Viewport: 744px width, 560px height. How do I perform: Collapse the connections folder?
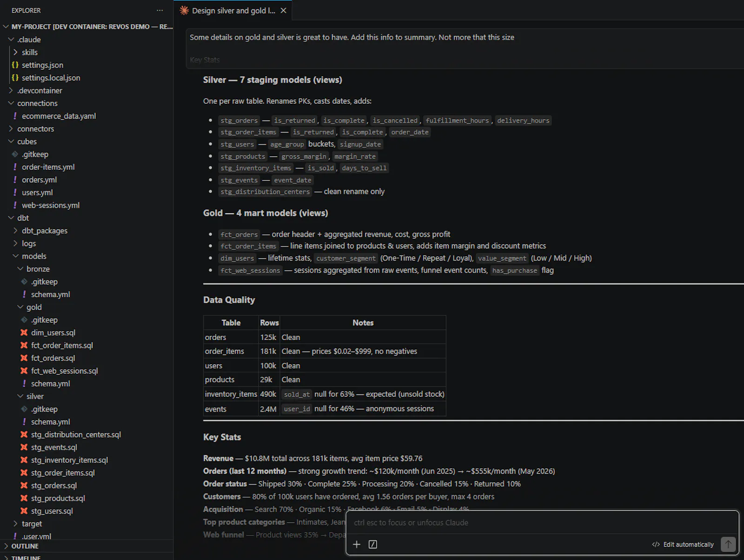tap(11, 103)
